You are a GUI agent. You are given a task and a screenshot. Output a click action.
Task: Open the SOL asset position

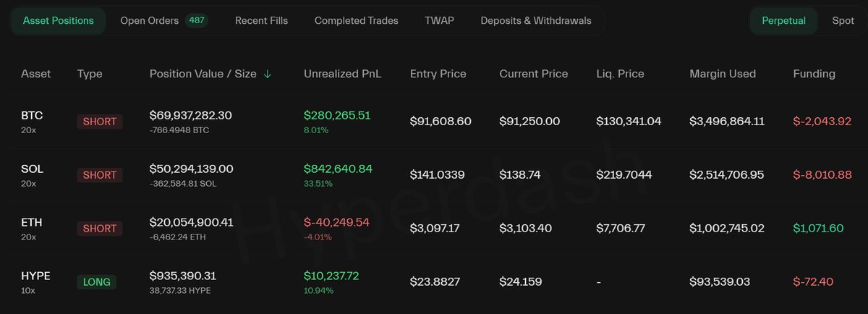[32, 169]
